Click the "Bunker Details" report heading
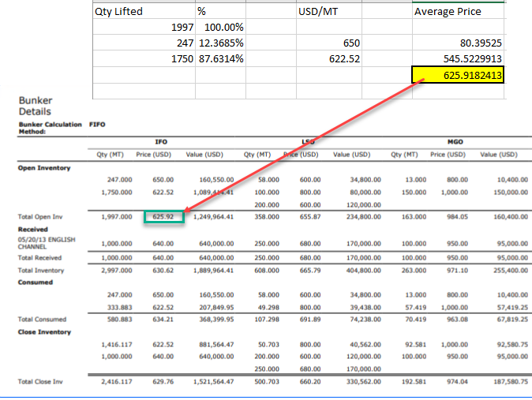Image resolution: width=532 pixels, height=400 pixels. pos(34,106)
